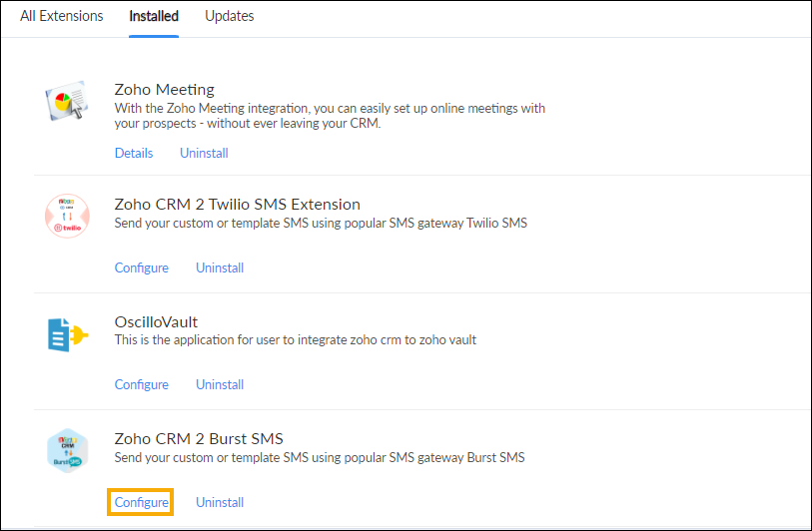Open the Updates tab
The width and height of the screenshot is (812, 531).
coord(230,16)
